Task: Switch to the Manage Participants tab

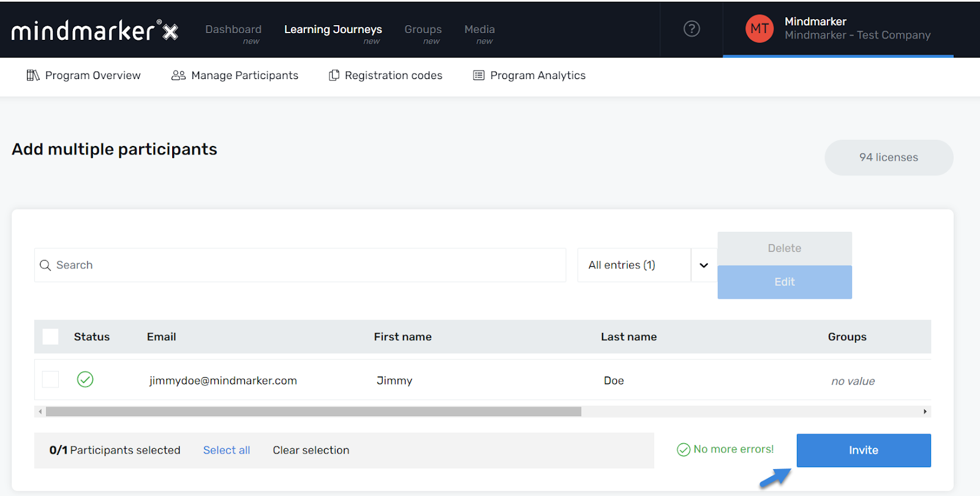Action: 235,75
